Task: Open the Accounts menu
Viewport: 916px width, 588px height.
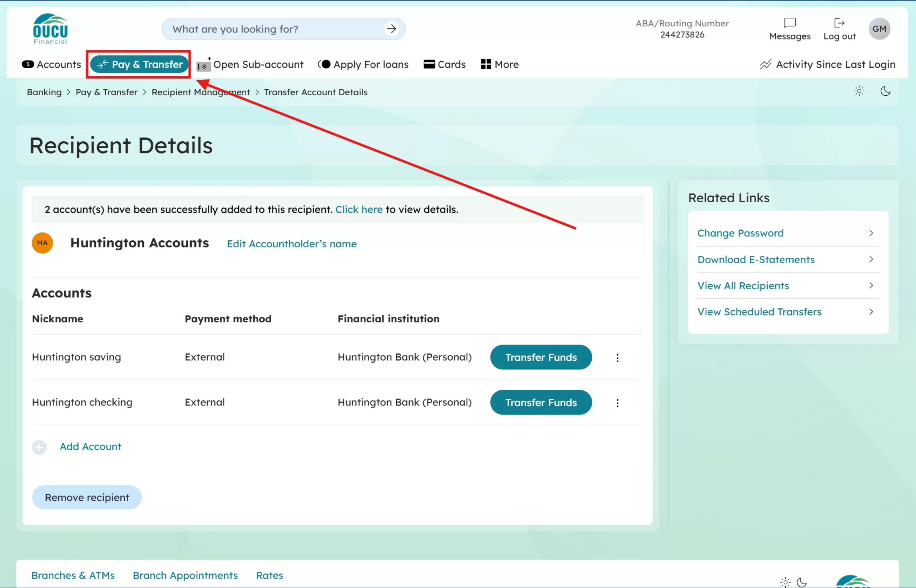Action: click(x=51, y=64)
